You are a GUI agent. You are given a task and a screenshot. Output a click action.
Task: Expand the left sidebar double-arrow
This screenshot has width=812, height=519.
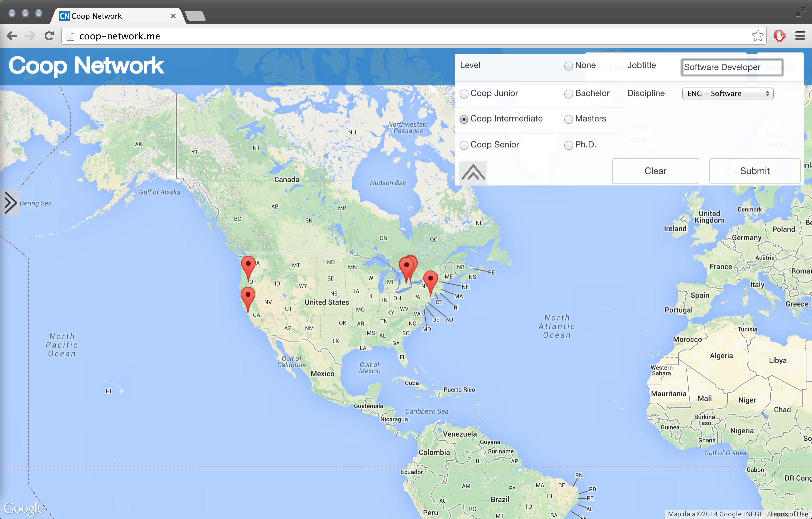(10, 203)
